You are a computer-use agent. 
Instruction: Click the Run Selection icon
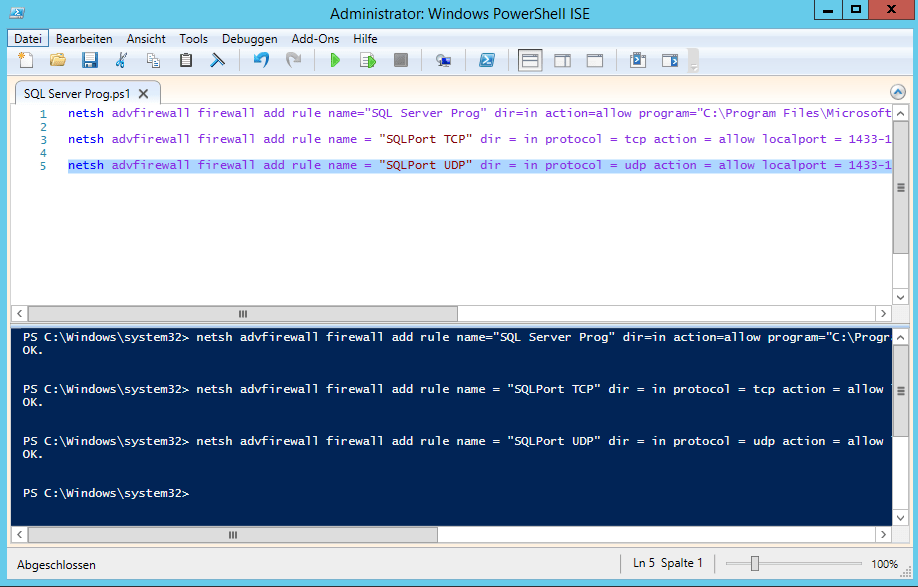click(367, 61)
